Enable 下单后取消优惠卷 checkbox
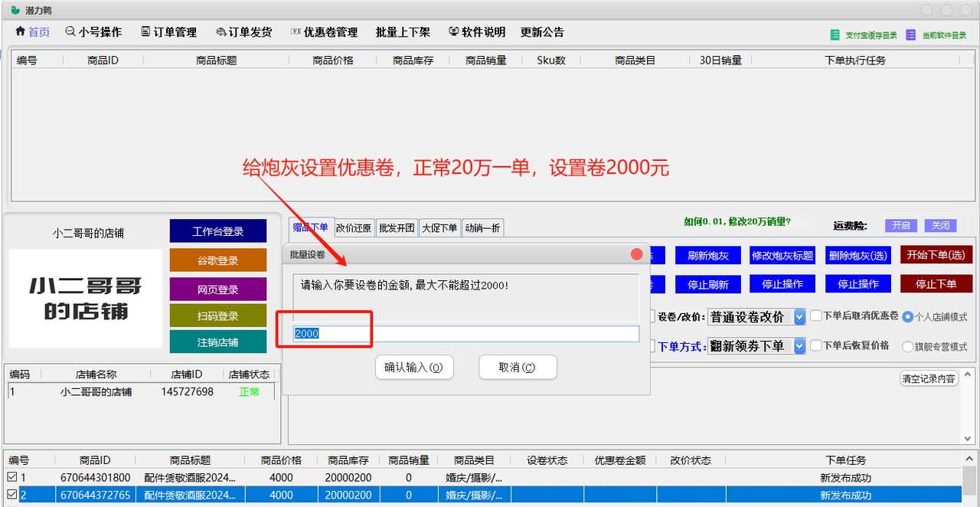980x507 pixels. click(x=816, y=316)
